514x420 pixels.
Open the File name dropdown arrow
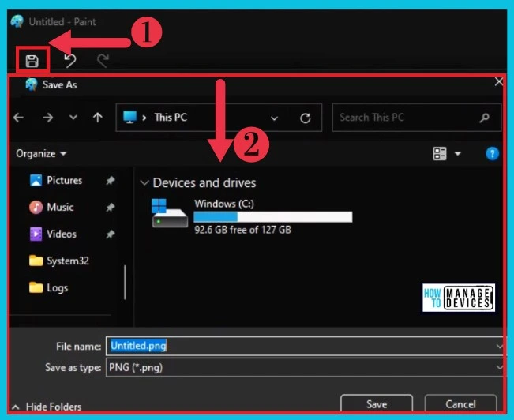pos(499,347)
